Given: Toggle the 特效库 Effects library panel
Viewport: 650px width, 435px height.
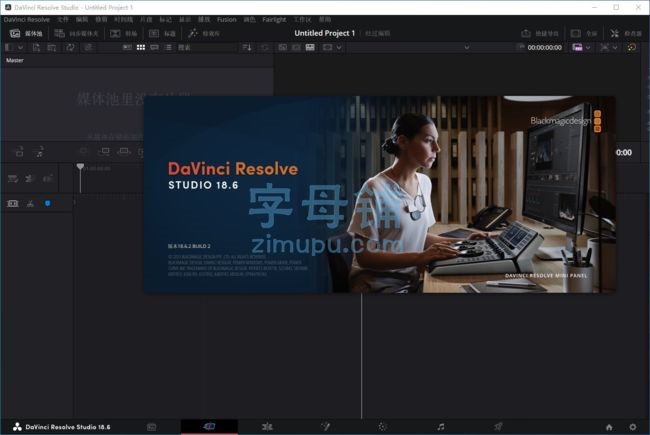Looking at the screenshot, I should tap(204, 33).
